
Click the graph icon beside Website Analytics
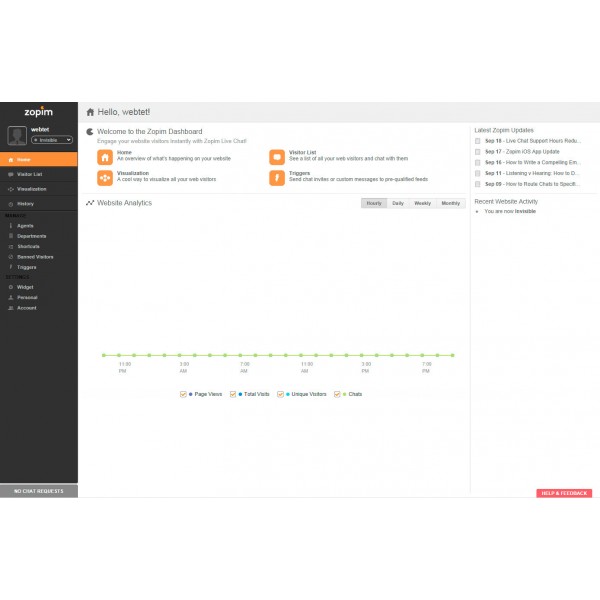pyautogui.click(x=90, y=203)
